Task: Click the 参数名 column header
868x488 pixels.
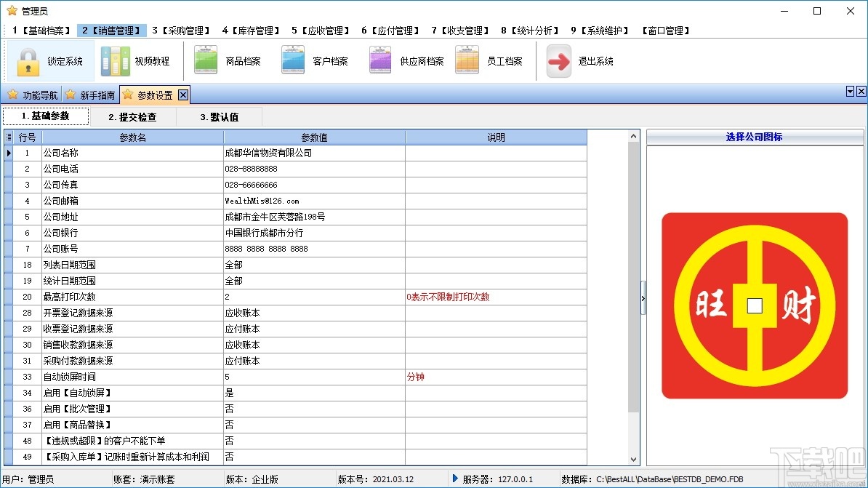Action: pos(133,137)
